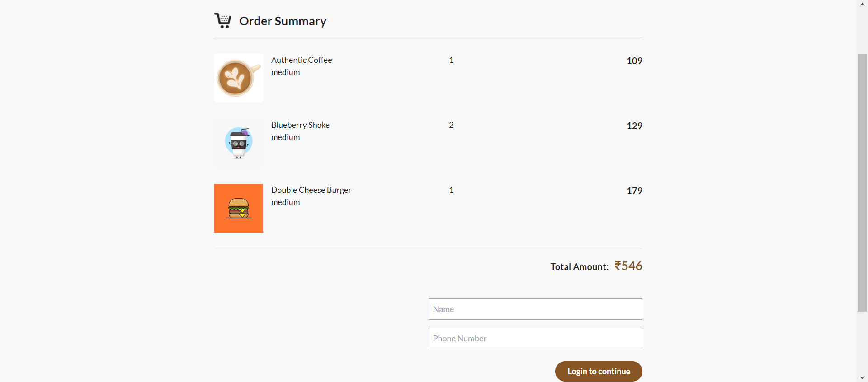868x382 pixels.
Task: Select the Authentic Coffee item name
Action: (301, 60)
